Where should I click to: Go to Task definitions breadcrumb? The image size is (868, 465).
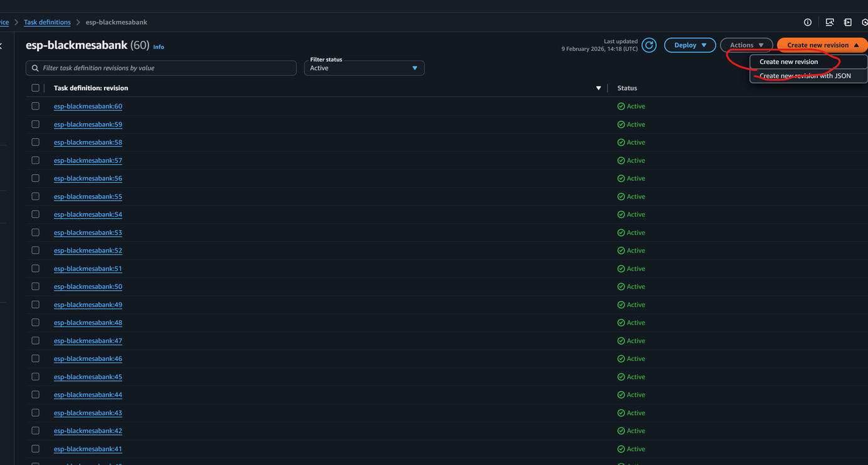pos(47,23)
